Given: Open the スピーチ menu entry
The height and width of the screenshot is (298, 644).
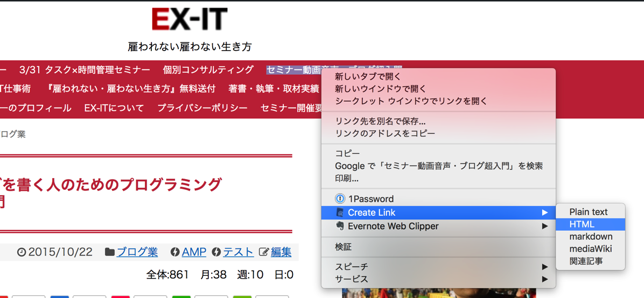Looking at the screenshot, I should [438, 267].
